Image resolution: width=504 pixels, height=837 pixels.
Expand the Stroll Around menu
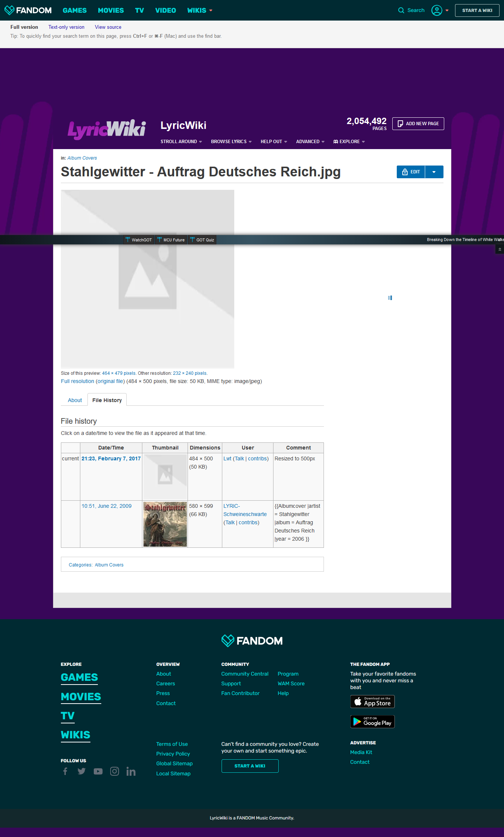(x=181, y=142)
